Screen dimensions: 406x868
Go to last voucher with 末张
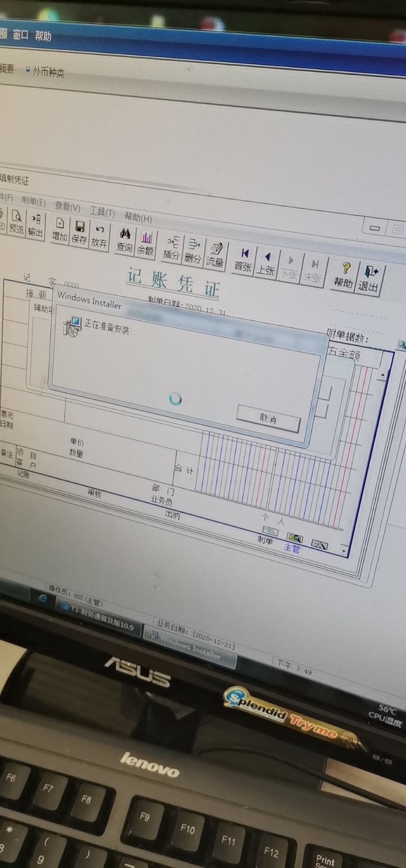pyautogui.click(x=313, y=271)
